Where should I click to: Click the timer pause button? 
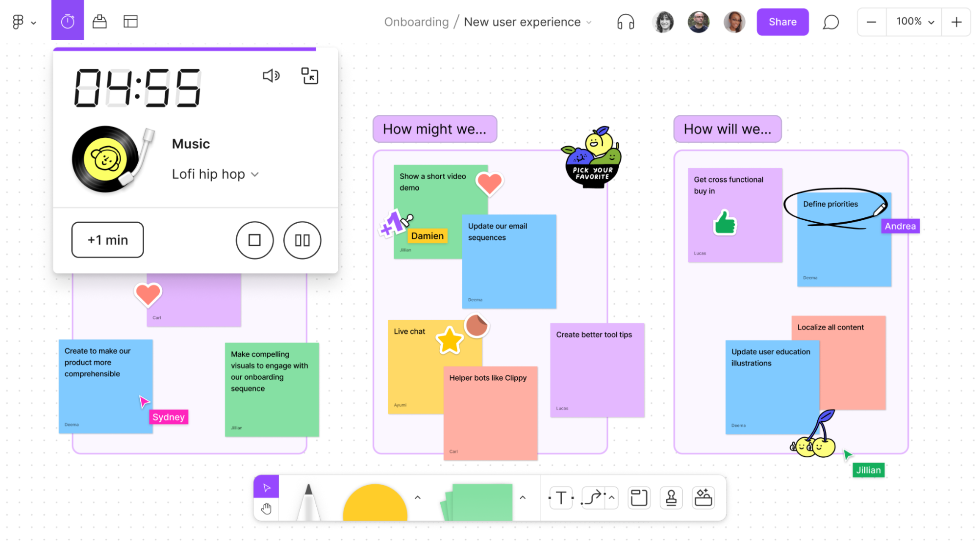pyautogui.click(x=302, y=240)
